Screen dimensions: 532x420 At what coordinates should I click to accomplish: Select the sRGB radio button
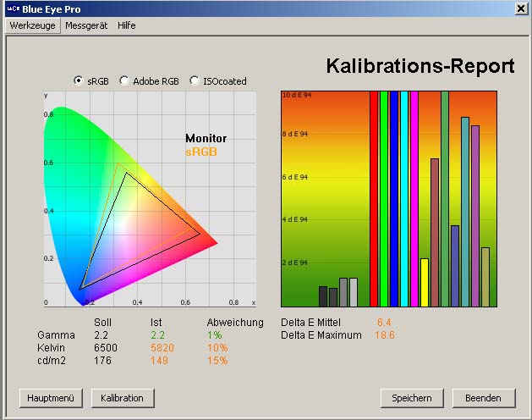click(x=79, y=81)
